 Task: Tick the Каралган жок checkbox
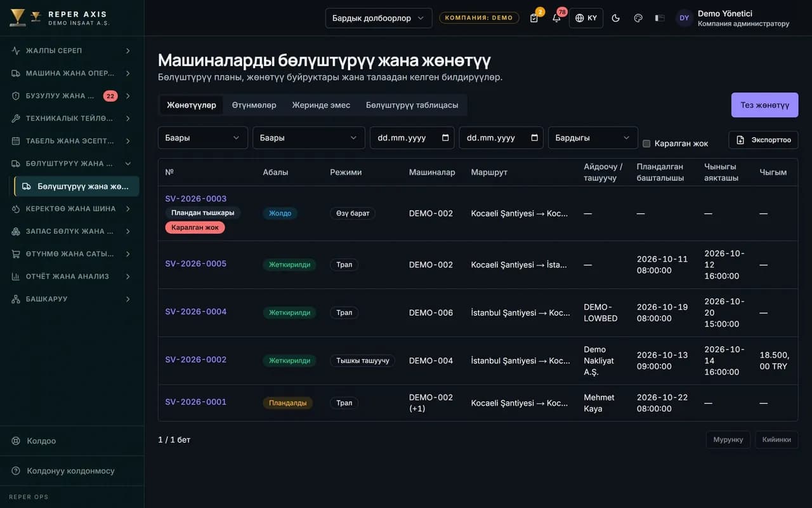pos(646,144)
